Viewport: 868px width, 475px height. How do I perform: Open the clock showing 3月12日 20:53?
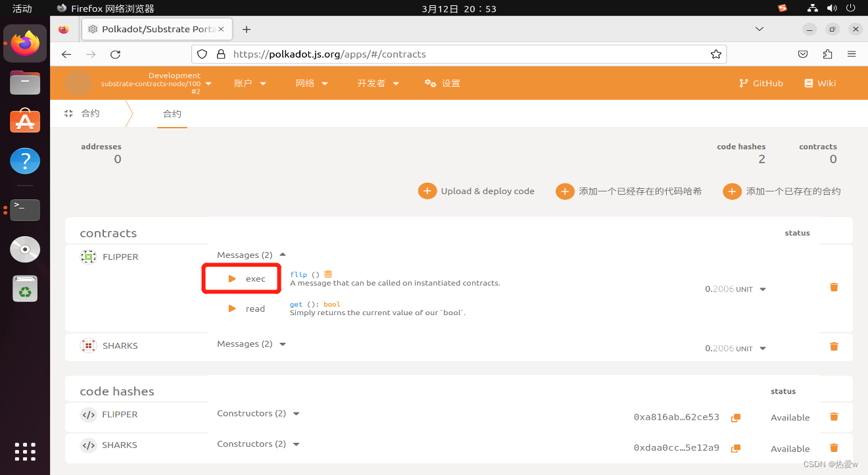click(458, 9)
